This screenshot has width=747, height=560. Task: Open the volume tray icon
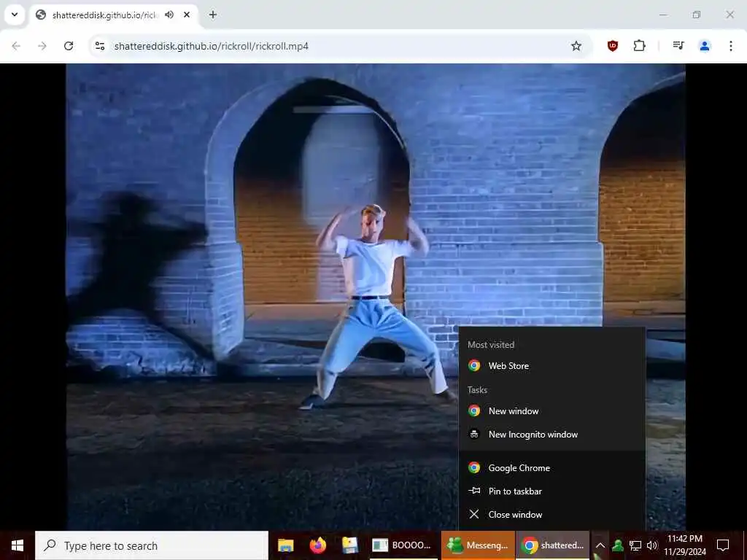pyautogui.click(x=652, y=545)
